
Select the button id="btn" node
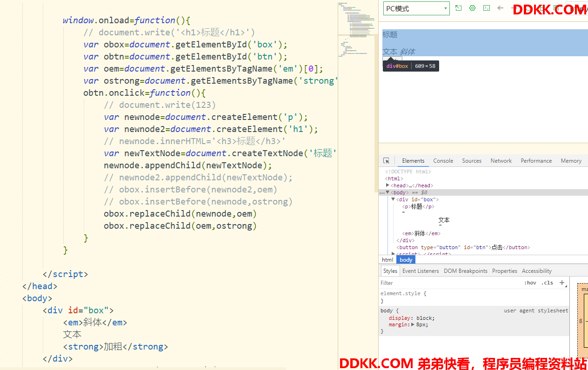coord(463,247)
